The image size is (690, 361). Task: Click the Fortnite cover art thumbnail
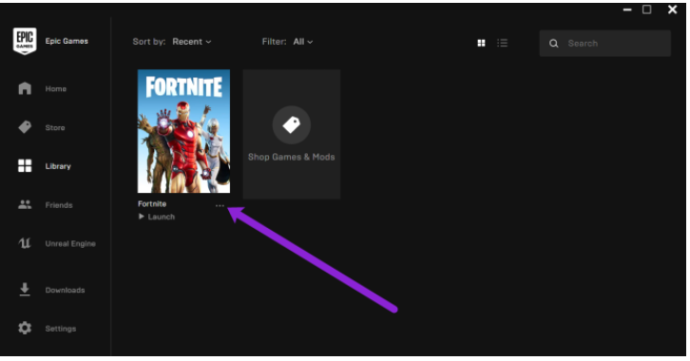[x=184, y=131]
